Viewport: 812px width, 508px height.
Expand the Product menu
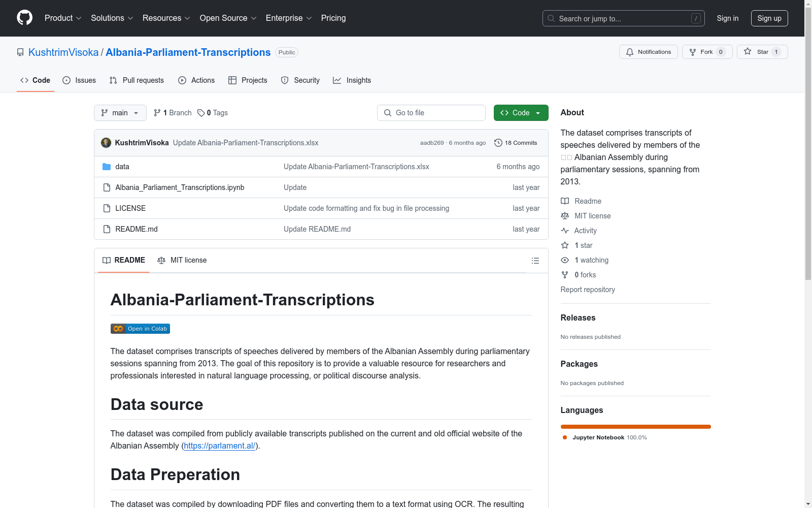coord(63,18)
